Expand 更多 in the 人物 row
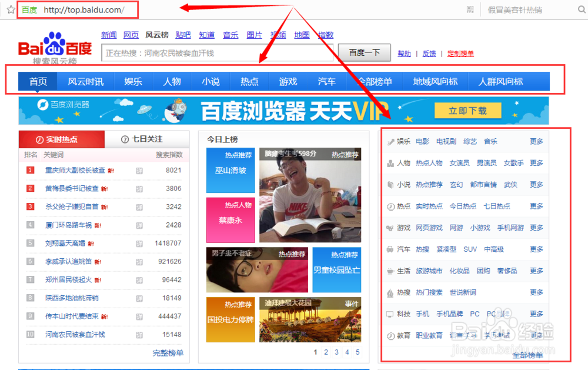The width and height of the screenshot is (588, 370). pyautogui.click(x=536, y=163)
